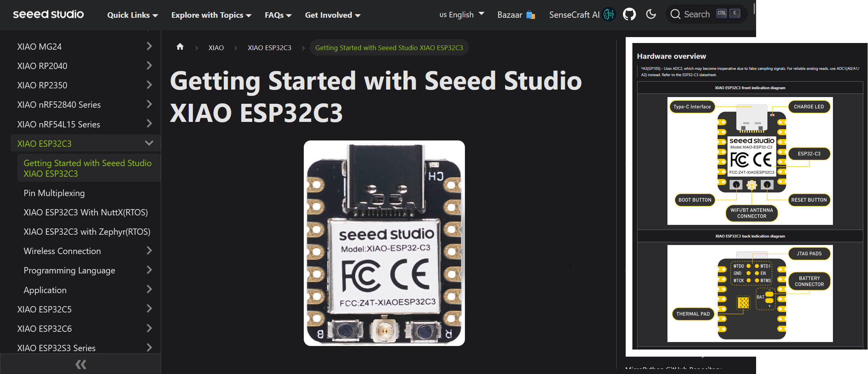Click the home breadcrumb icon
868x374 pixels.
(180, 47)
